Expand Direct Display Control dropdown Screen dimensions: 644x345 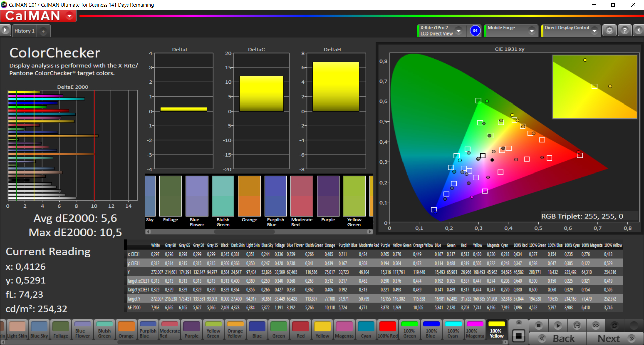594,31
